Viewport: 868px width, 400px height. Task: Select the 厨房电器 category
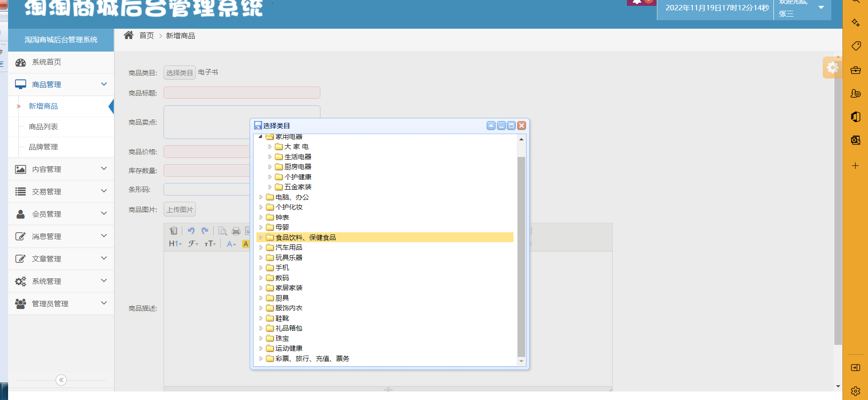pyautogui.click(x=298, y=167)
